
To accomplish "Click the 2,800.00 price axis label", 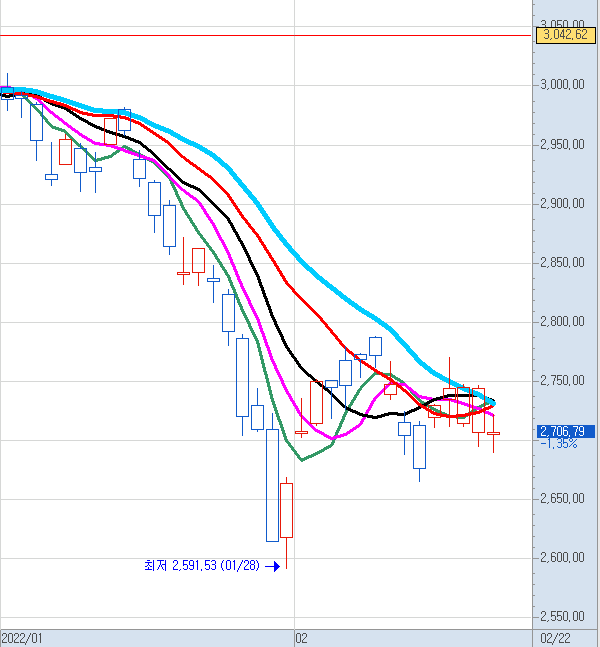I will 562,321.
